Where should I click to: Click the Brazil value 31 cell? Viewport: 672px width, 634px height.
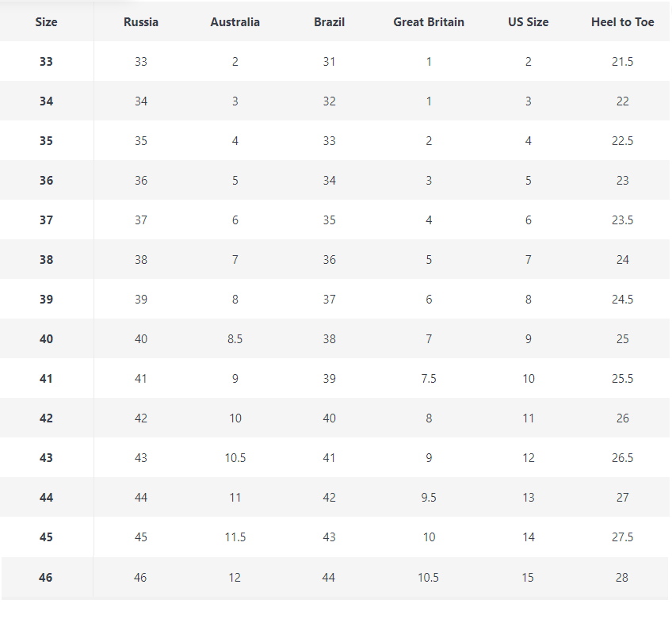point(329,62)
